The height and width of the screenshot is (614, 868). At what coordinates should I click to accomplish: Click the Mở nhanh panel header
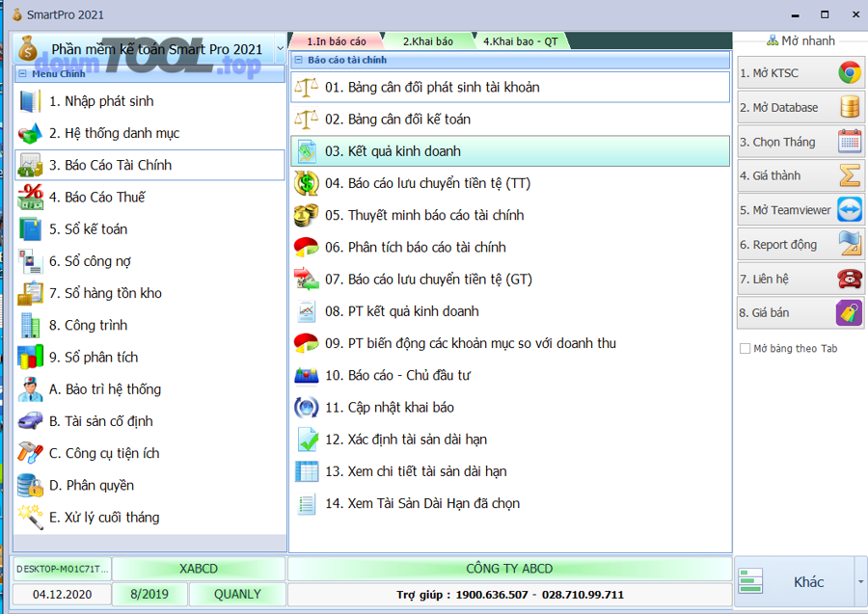click(x=801, y=40)
